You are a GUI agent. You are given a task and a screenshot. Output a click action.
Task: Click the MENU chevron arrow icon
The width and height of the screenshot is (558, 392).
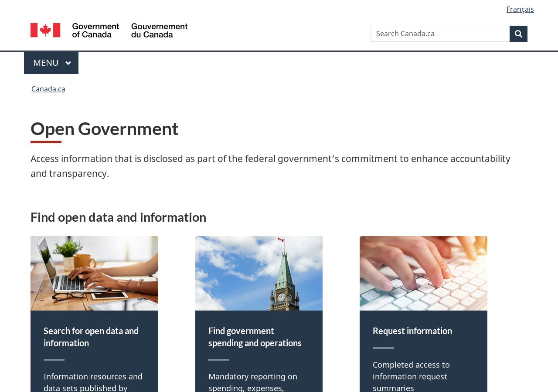point(68,63)
